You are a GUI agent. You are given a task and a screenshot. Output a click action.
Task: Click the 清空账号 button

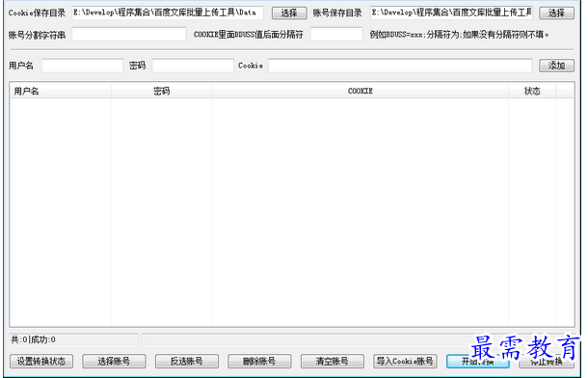[333, 362]
